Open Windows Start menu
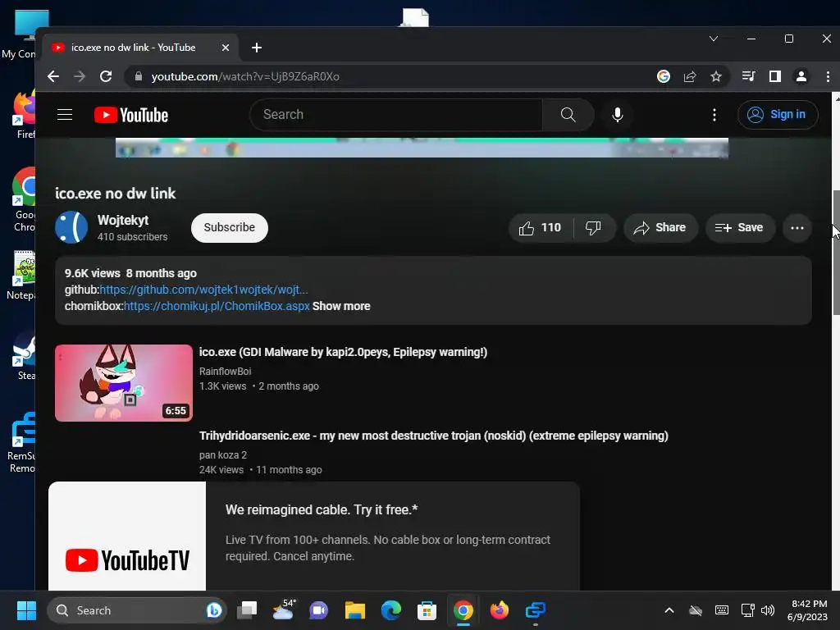 pyautogui.click(x=25, y=610)
